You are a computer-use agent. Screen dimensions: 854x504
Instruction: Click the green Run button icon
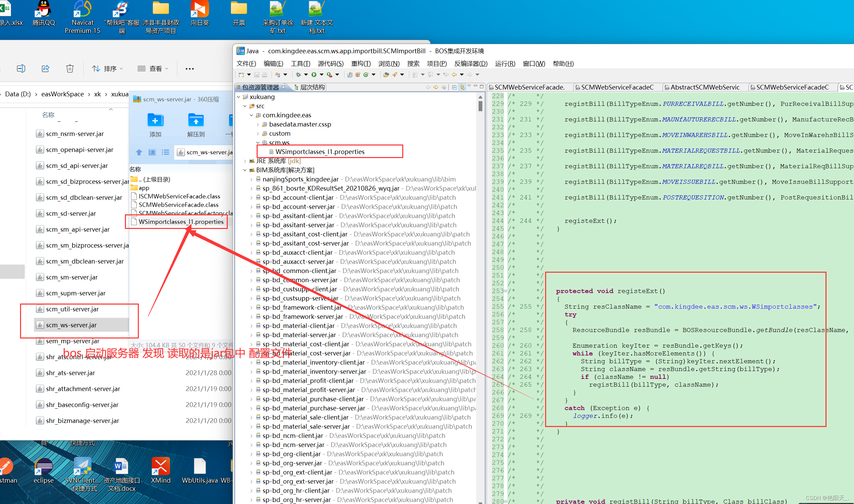pyautogui.click(x=314, y=75)
